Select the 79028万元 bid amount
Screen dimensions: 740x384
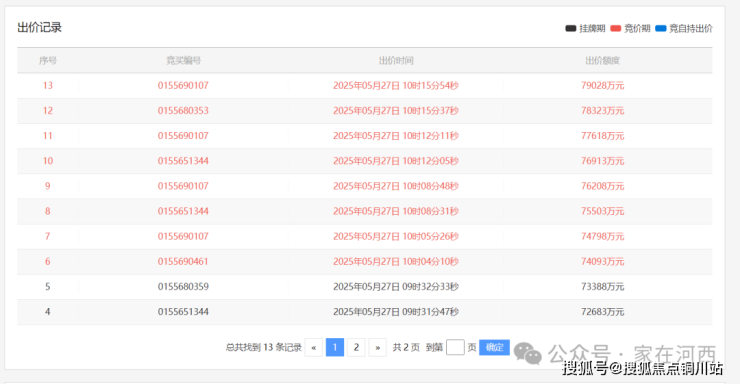click(x=602, y=85)
